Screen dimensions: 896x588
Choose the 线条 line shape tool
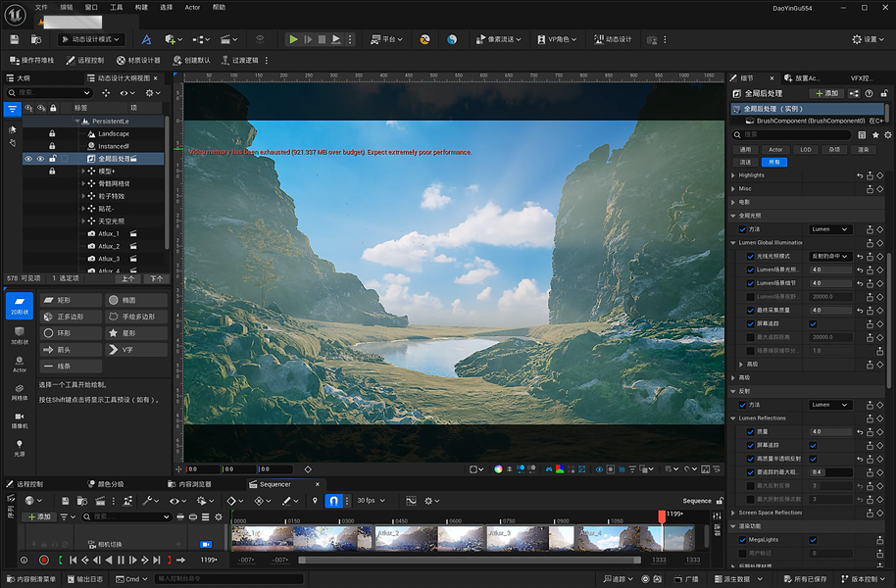[x=71, y=367]
